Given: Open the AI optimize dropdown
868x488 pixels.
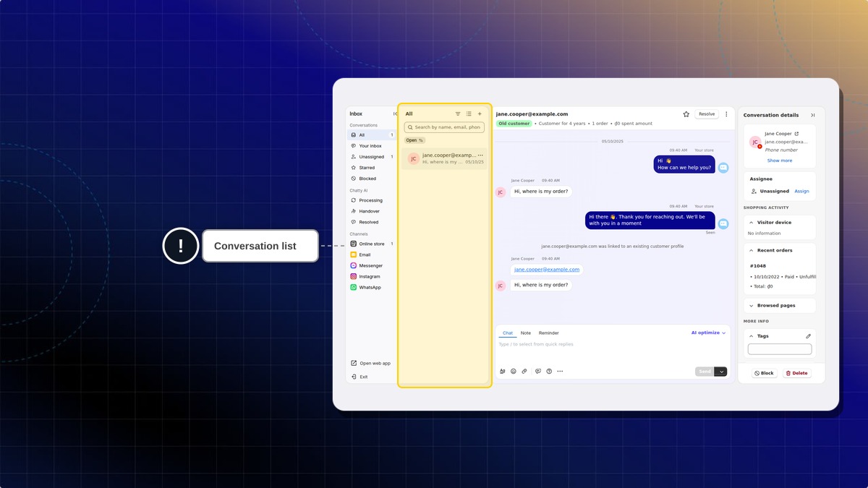Looking at the screenshot, I should [708, 333].
